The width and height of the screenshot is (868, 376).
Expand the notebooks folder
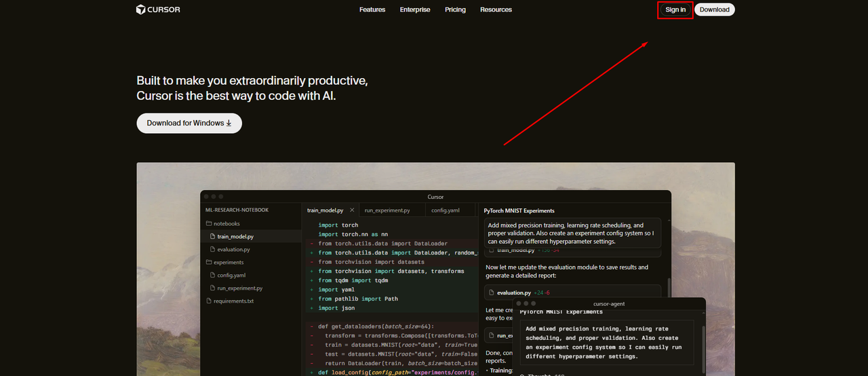pyautogui.click(x=251, y=223)
